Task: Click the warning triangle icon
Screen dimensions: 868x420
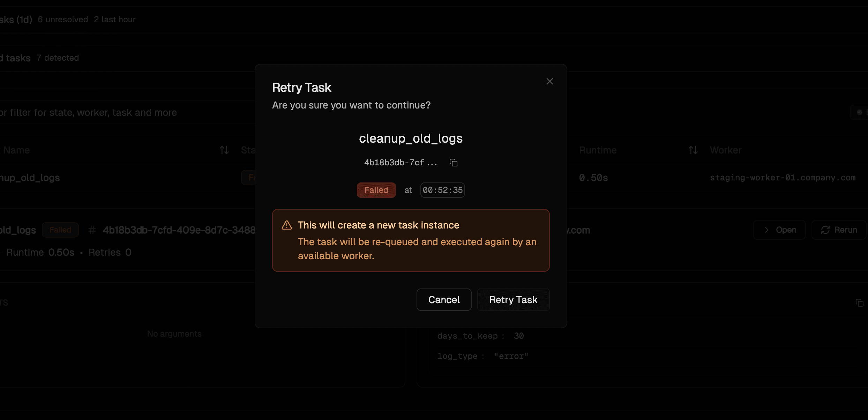Action: (x=286, y=225)
